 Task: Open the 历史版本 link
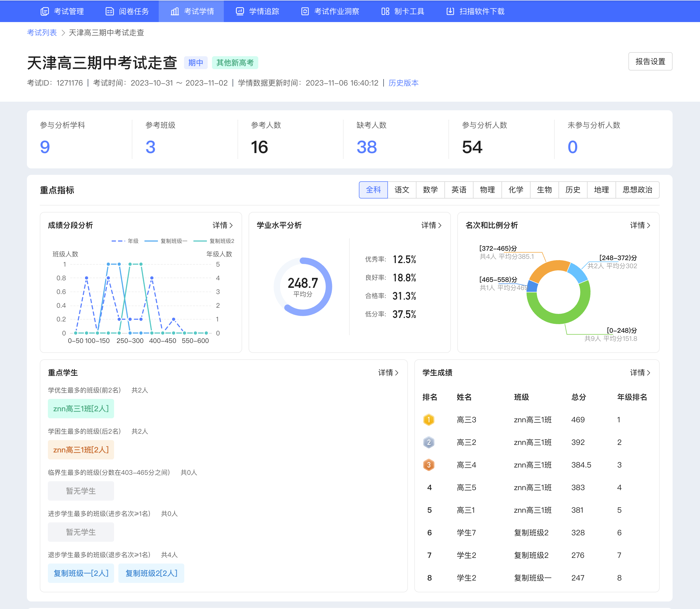[x=403, y=83]
